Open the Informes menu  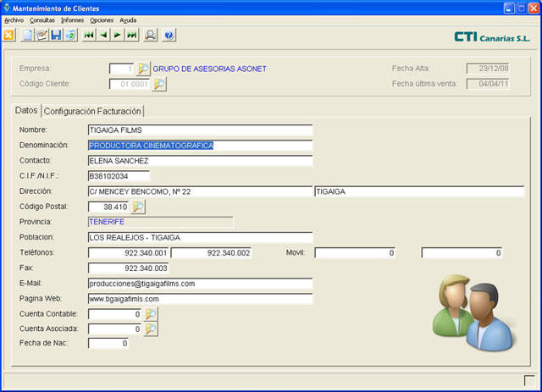tap(73, 19)
